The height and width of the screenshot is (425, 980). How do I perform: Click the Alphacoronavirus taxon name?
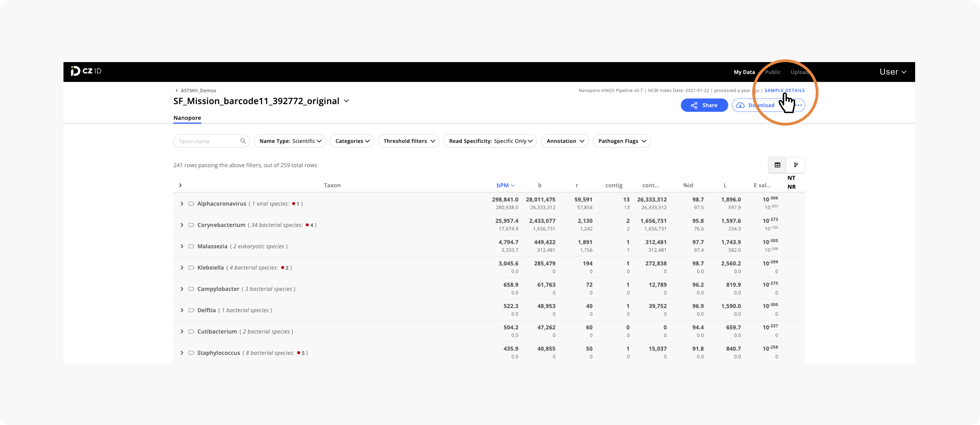[x=222, y=204]
